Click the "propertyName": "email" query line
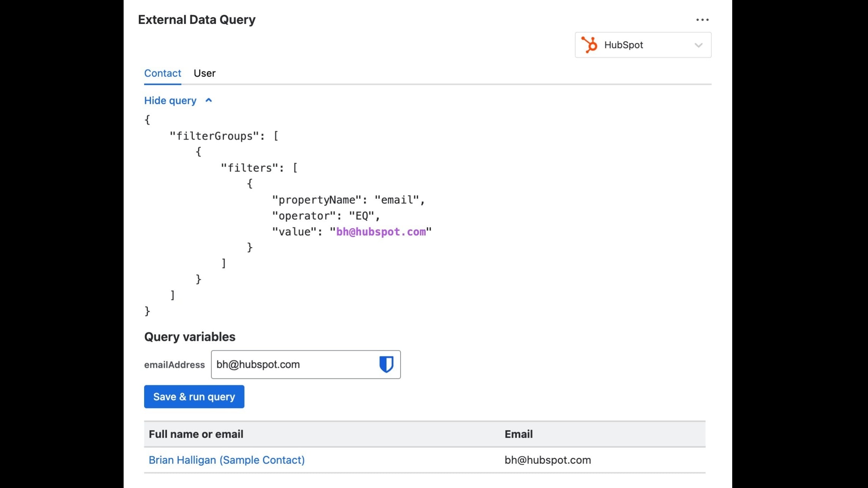 coord(348,200)
